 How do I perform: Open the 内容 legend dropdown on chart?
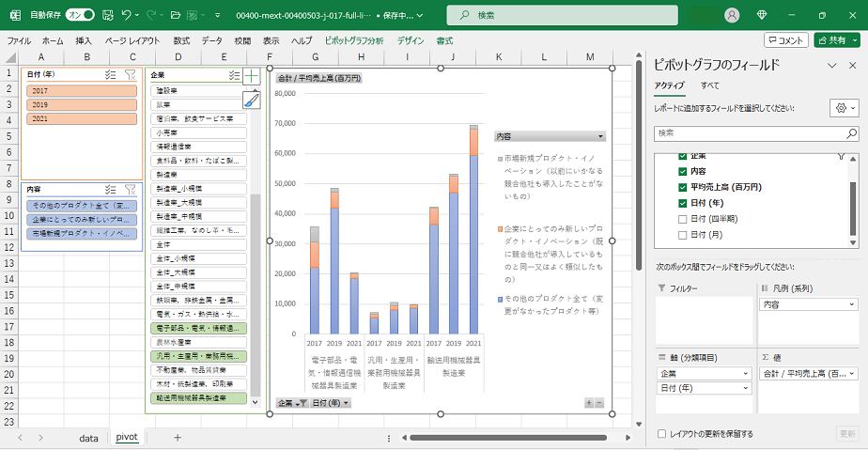point(600,136)
